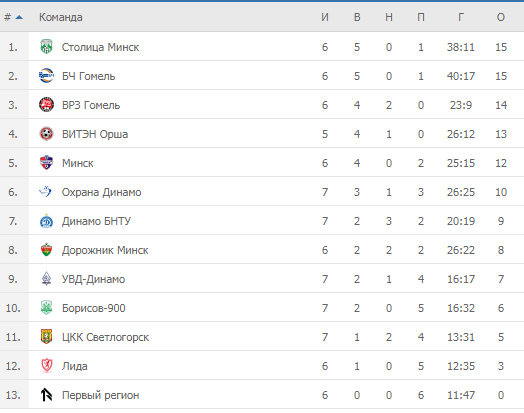
Task: Sort by the О points column
Action: (501, 17)
